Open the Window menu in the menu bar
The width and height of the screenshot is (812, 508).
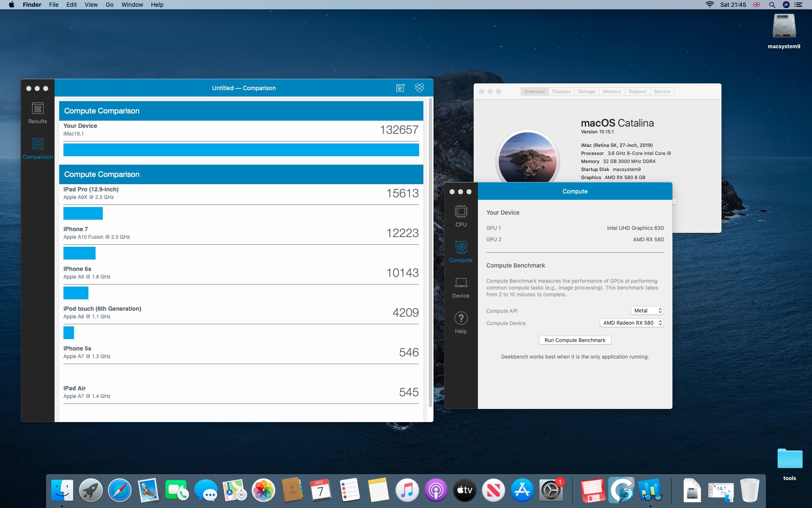coord(132,5)
